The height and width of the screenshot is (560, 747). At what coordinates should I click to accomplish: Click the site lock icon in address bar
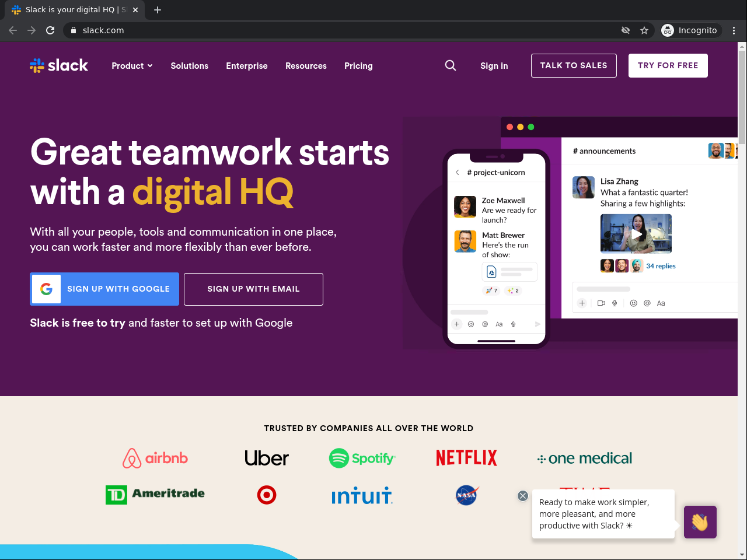point(74,30)
